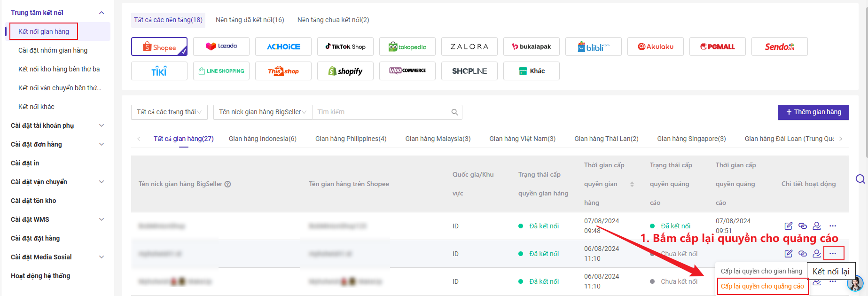The height and width of the screenshot is (296, 868).
Task: Select the Shopify platform logo
Action: [x=345, y=71]
